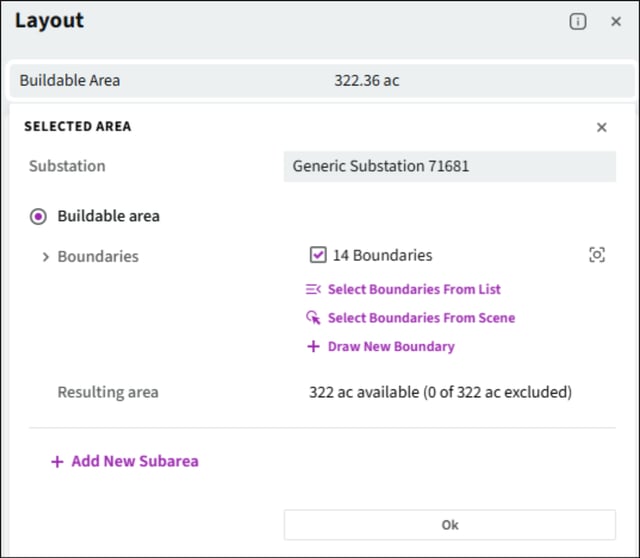Click the Resulting area value text
Screen dimensions: 640x558
pos(440,392)
